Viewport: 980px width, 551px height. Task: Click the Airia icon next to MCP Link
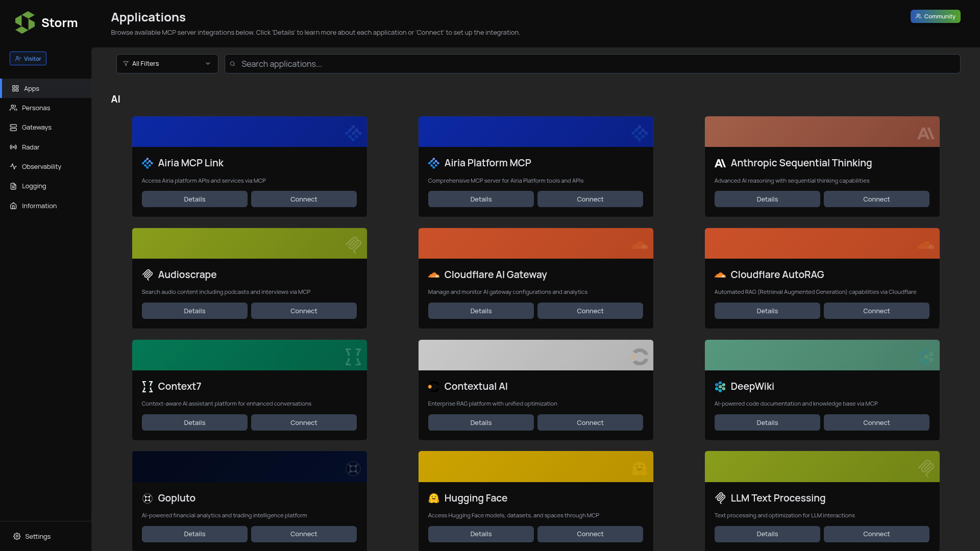click(x=148, y=163)
